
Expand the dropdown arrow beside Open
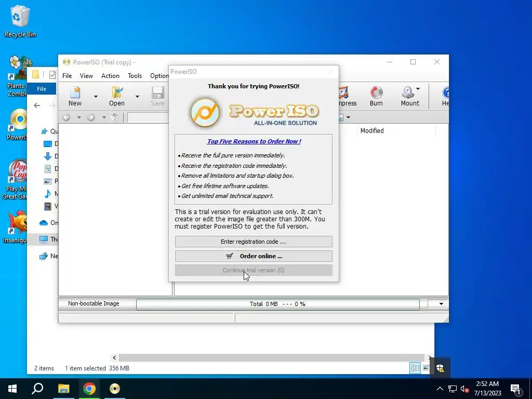pos(137,97)
